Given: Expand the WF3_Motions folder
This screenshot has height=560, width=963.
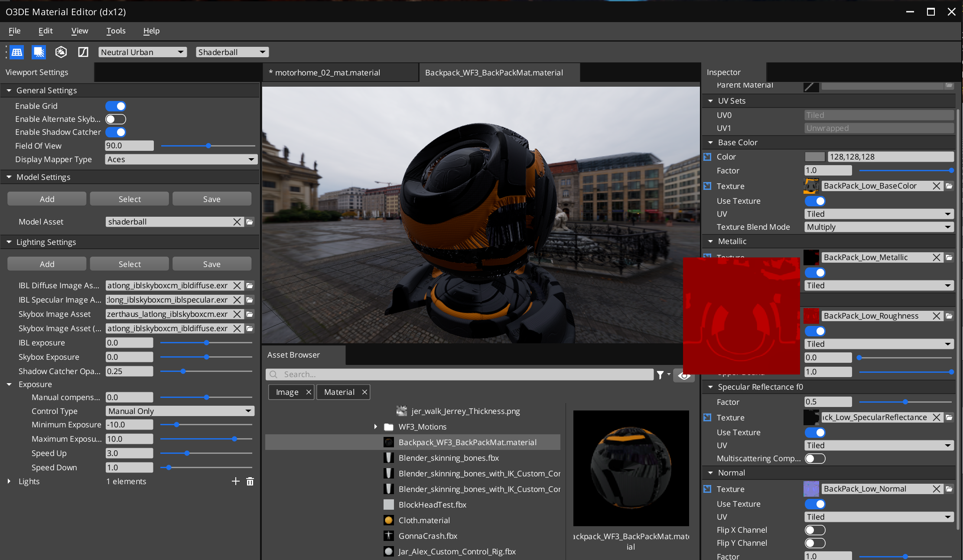Looking at the screenshot, I should point(375,427).
